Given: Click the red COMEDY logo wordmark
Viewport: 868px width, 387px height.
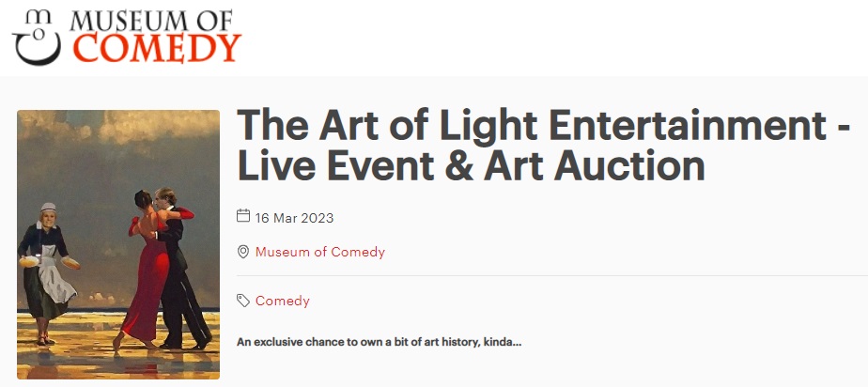Looking at the screenshot, I should [x=157, y=47].
